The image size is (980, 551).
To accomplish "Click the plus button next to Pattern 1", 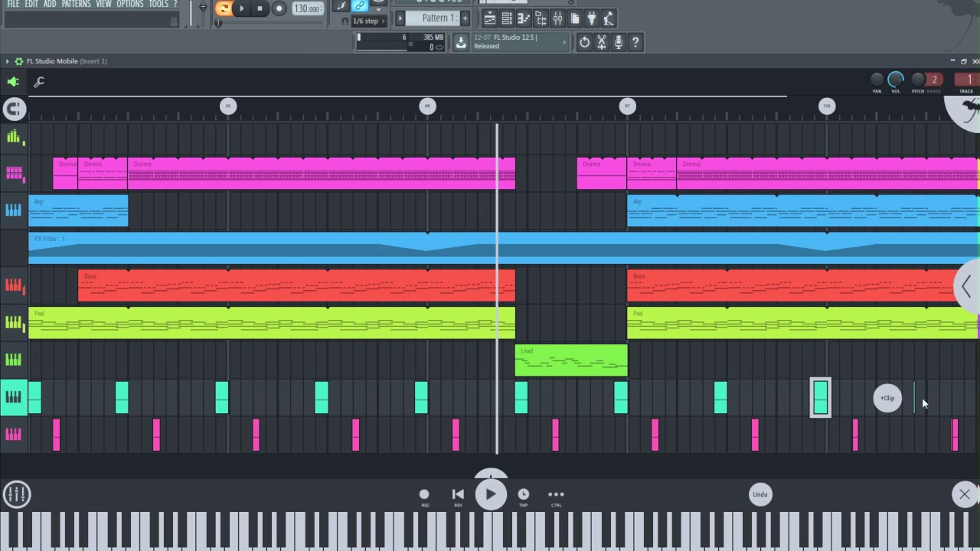I will (464, 18).
